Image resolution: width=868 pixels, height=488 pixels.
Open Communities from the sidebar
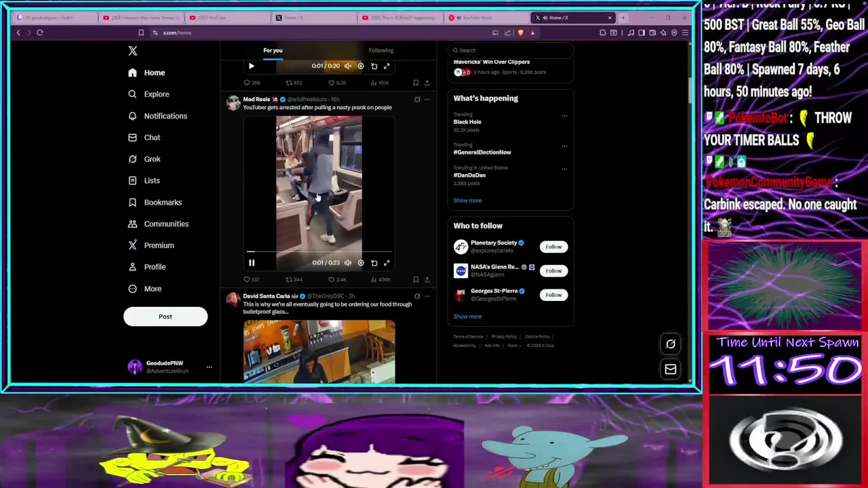[158, 224]
